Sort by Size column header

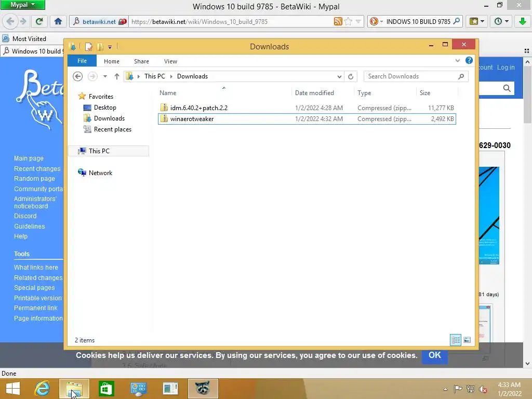tap(425, 92)
